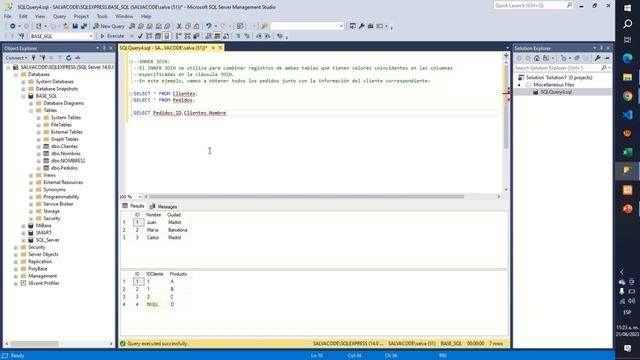Click the Microsoft Edge icon in taskbar
The image size is (640, 360).
[627, 58]
